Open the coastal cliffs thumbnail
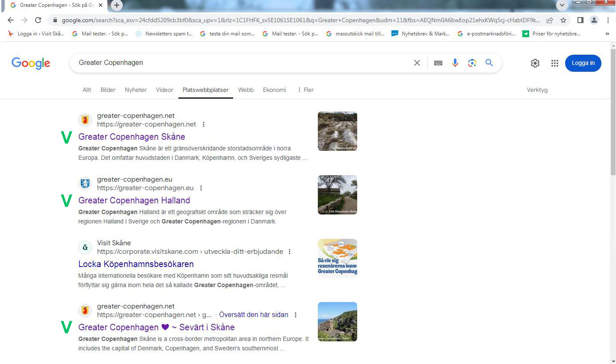The image size is (616, 364). tap(338, 322)
